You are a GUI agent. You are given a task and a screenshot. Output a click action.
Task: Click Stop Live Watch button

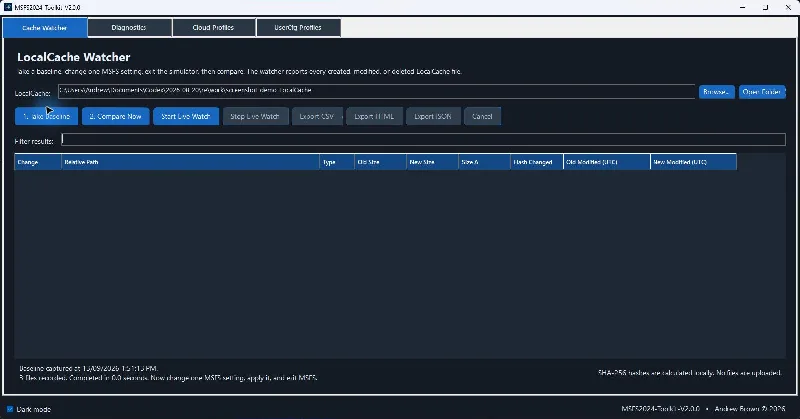pyautogui.click(x=255, y=116)
